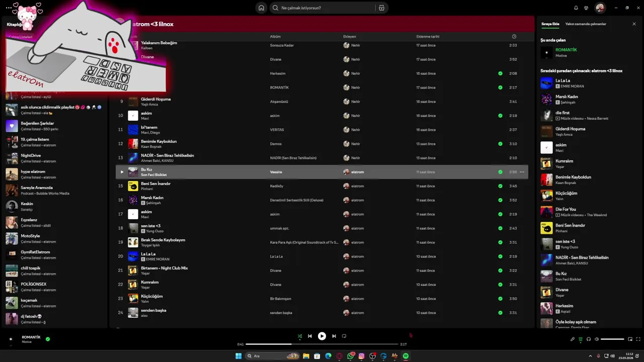
Task: Mute with the volume speaker icon
Action: pyautogui.click(x=597, y=339)
